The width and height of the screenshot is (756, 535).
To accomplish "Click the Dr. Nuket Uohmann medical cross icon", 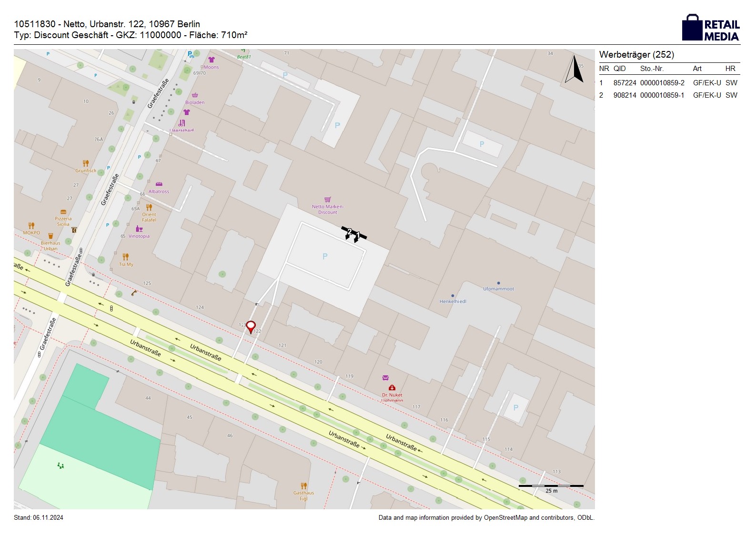I will pos(392,388).
